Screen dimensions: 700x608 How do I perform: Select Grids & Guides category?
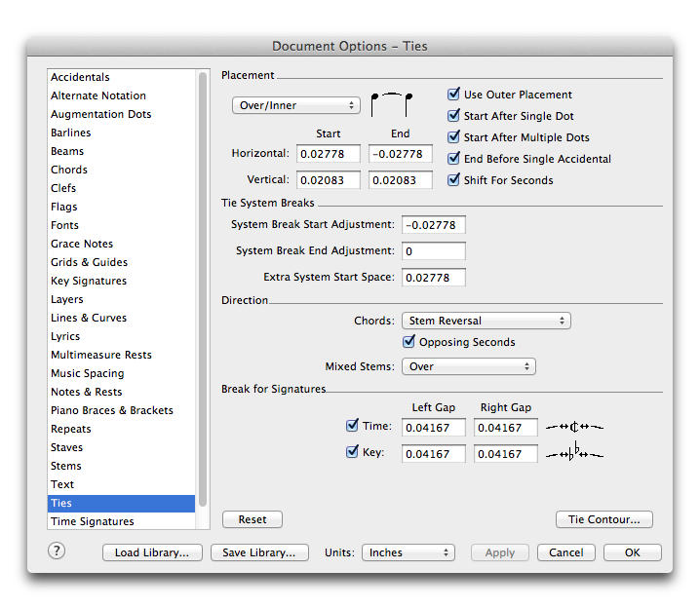point(122,262)
